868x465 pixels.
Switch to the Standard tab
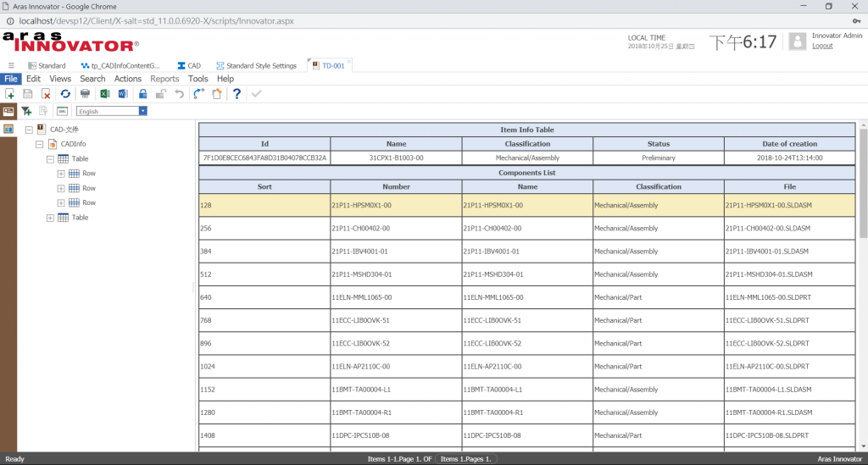(47, 66)
